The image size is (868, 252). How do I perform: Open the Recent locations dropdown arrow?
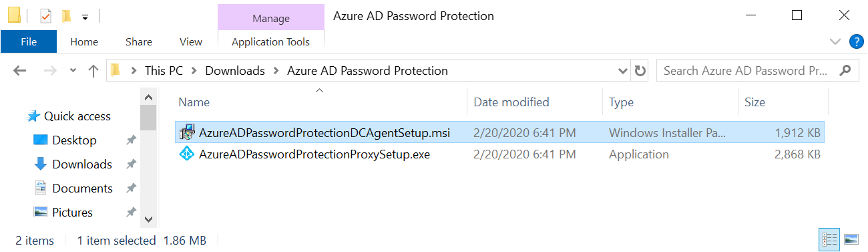point(73,71)
